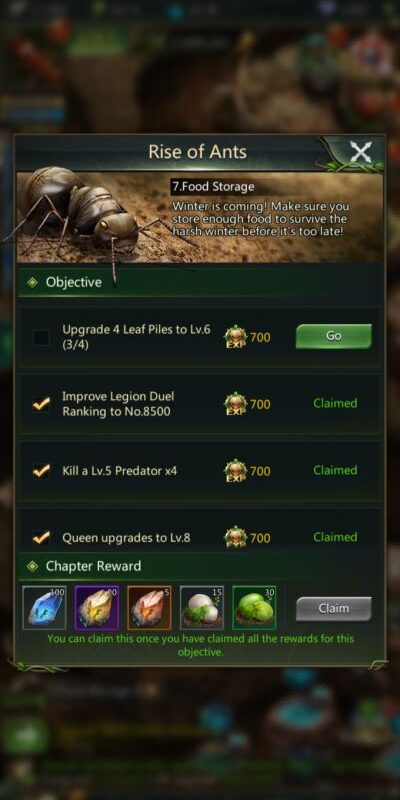Toggle the Queen upgrades to Lv.8 checkbox
400x800 pixels.
[41, 537]
